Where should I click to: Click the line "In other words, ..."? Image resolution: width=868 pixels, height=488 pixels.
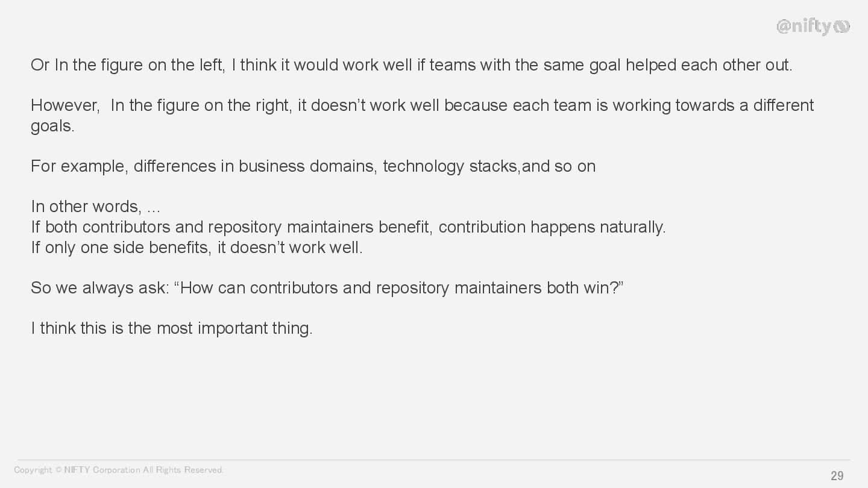[96, 207]
